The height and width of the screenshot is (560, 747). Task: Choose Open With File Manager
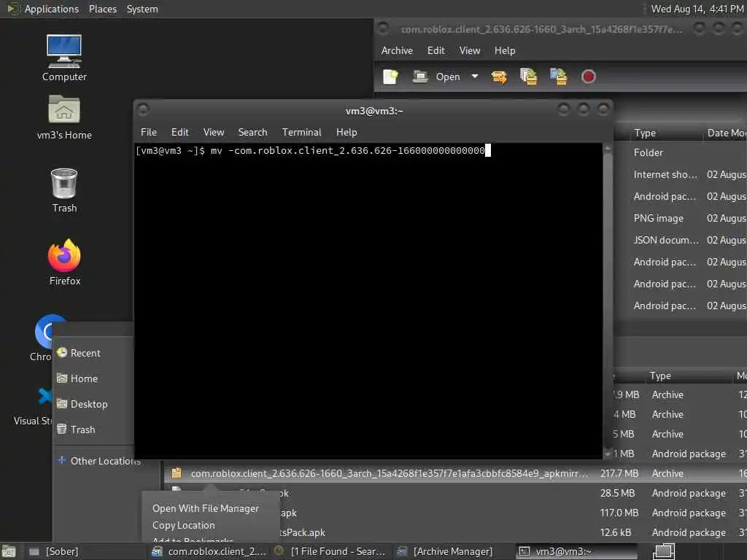click(205, 508)
